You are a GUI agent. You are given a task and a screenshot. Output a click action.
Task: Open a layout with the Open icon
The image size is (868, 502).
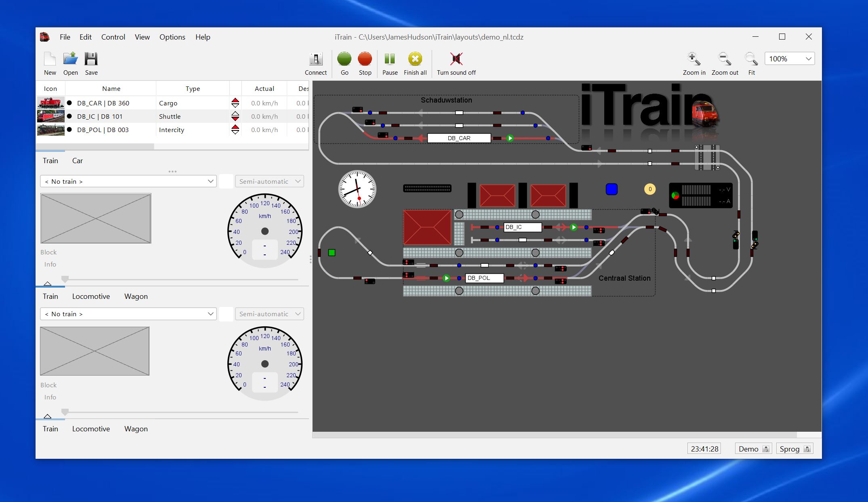70,59
